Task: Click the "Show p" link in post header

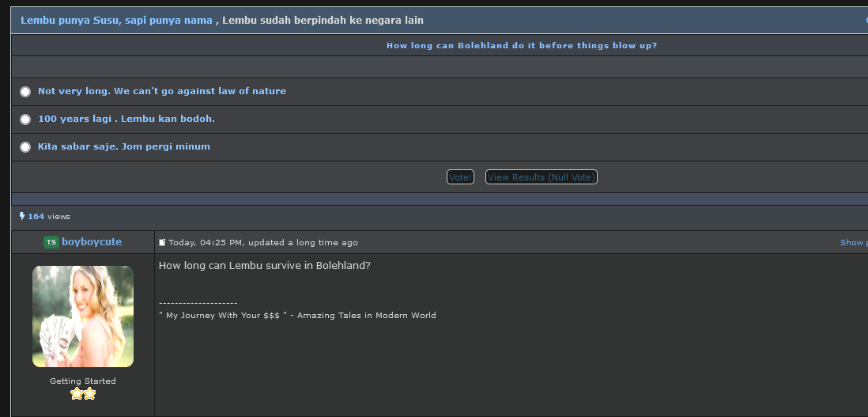Action: point(854,243)
